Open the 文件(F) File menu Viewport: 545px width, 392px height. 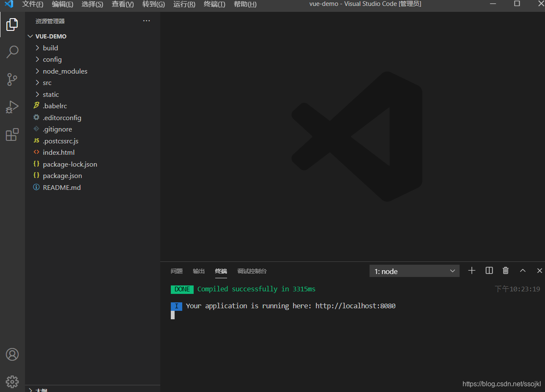33,4
